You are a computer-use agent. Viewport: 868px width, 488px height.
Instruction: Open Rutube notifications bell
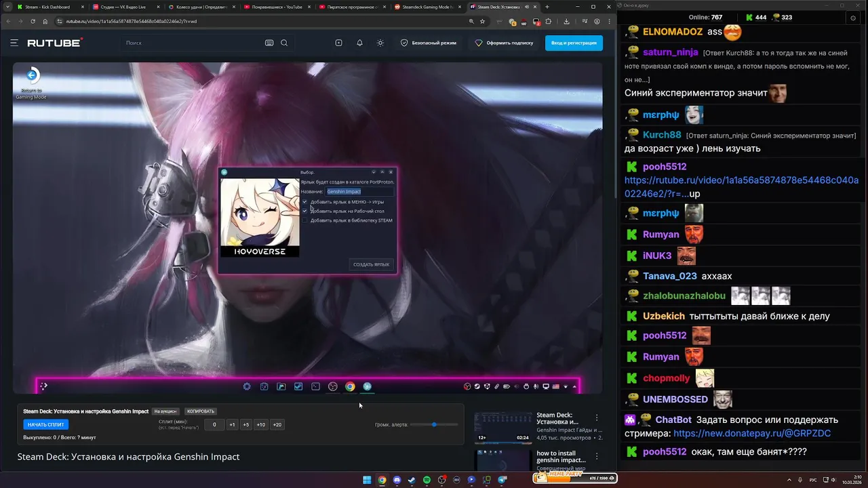[x=359, y=43]
